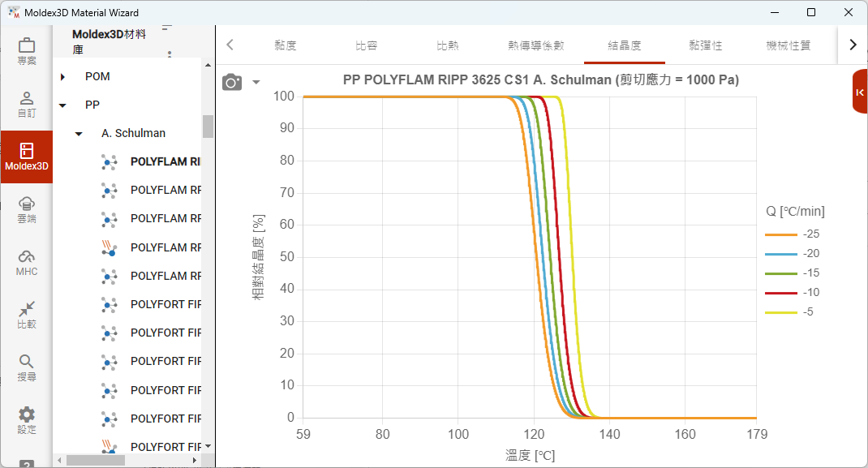This screenshot has width=868, height=468.
Task: Click the camera snapshot icon above the chart
Action: click(233, 83)
